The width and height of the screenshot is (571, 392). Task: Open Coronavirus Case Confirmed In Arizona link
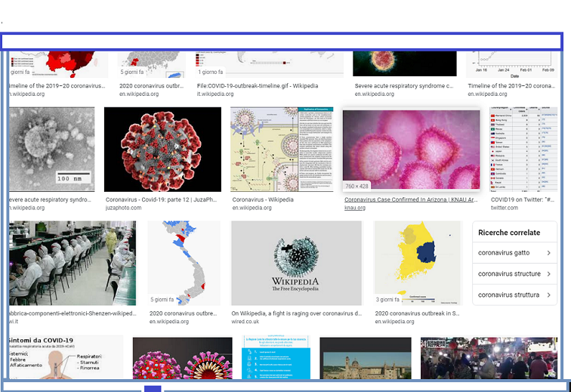click(x=411, y=199)
